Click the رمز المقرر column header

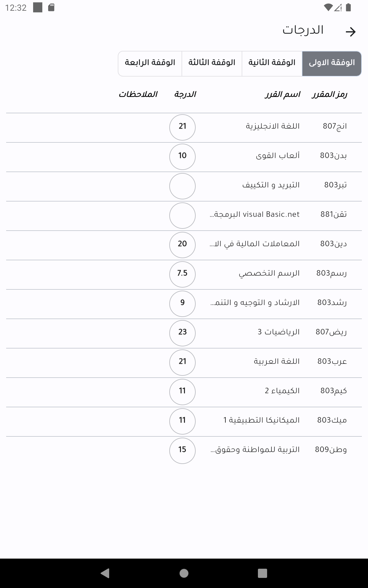click(x=329, y=94)
